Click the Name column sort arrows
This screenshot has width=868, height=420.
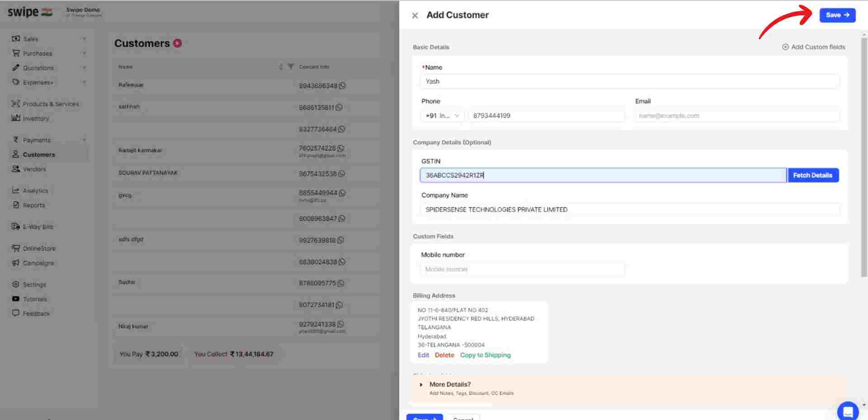coord(281,67)
